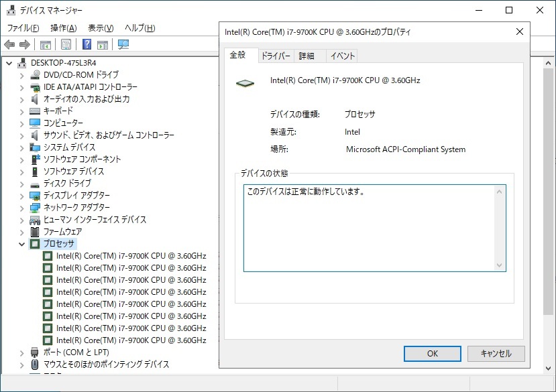
Task: Click the OK button
Action: (x=432, y=353)
